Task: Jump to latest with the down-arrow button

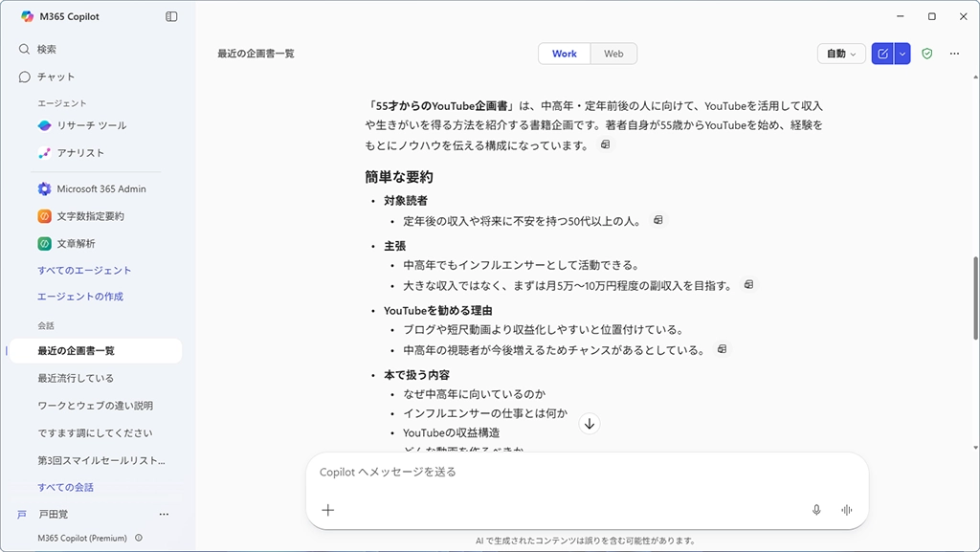Action: (590, 424)
